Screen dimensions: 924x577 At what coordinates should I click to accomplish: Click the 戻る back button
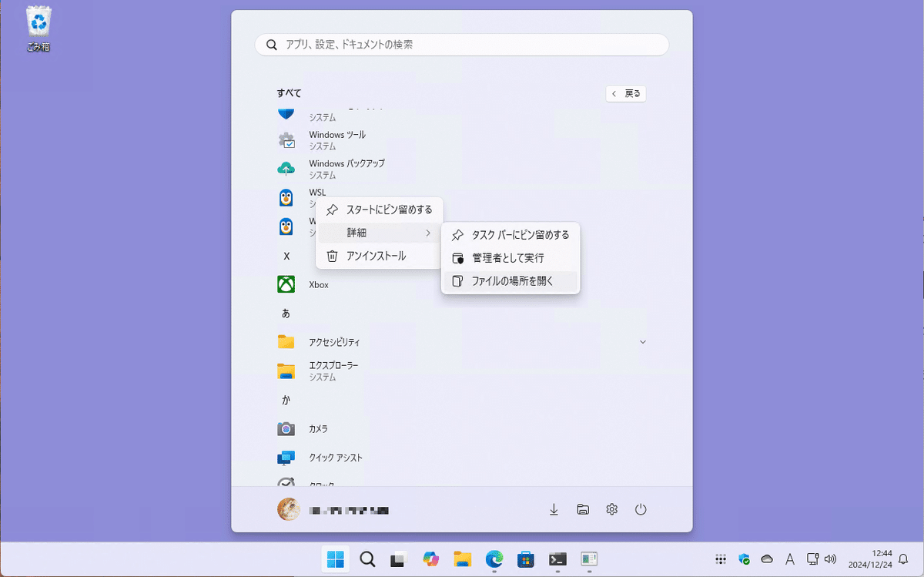pos(626,93)
